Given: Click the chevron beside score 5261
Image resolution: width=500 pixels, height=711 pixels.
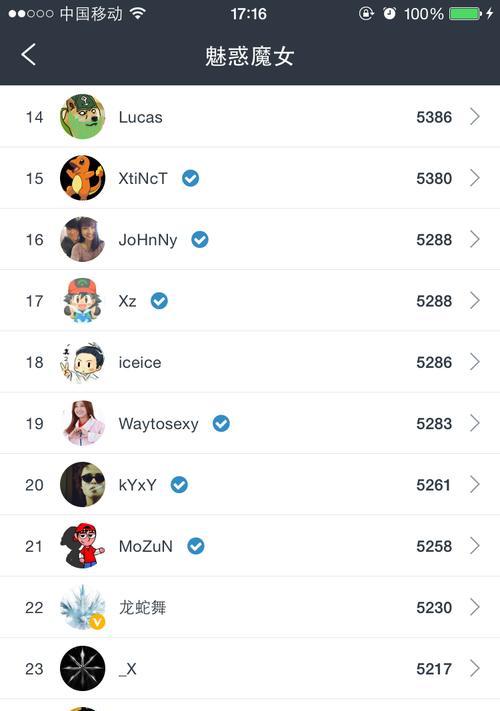Looking at the screenshot, I should coord(475,485).
